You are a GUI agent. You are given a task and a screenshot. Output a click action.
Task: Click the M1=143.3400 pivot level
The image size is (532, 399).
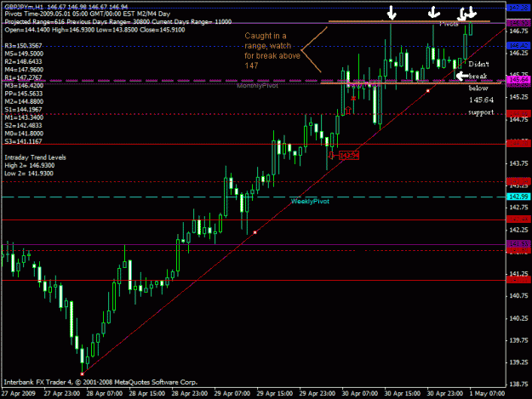point(24,117)
